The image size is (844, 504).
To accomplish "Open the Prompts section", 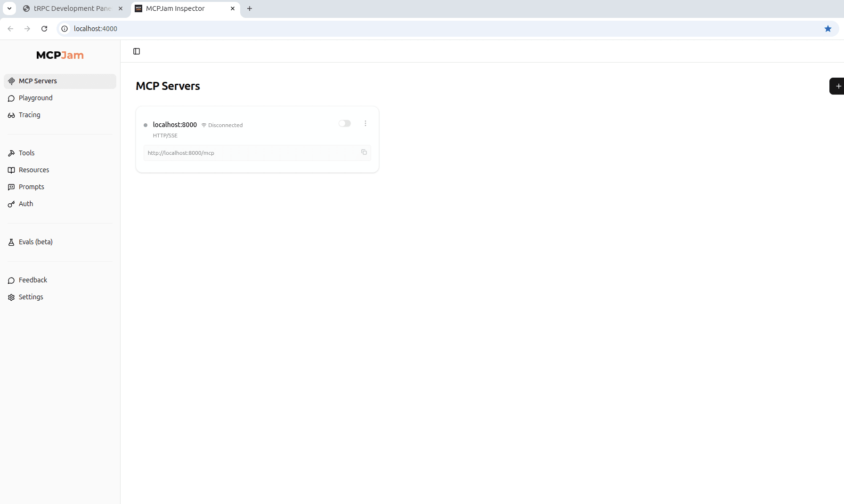I will [x=60, y=187].
